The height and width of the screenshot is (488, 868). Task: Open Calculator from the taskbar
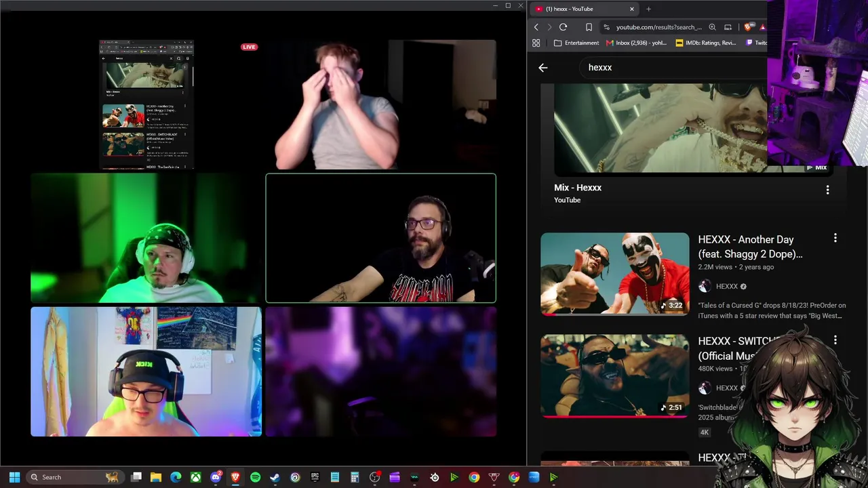[x=355, y=477]
